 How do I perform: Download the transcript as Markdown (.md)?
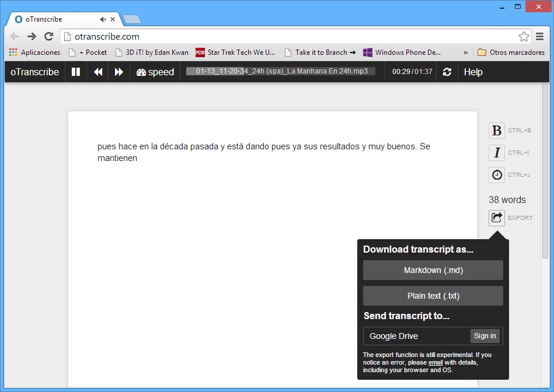(x=433, y=270)
